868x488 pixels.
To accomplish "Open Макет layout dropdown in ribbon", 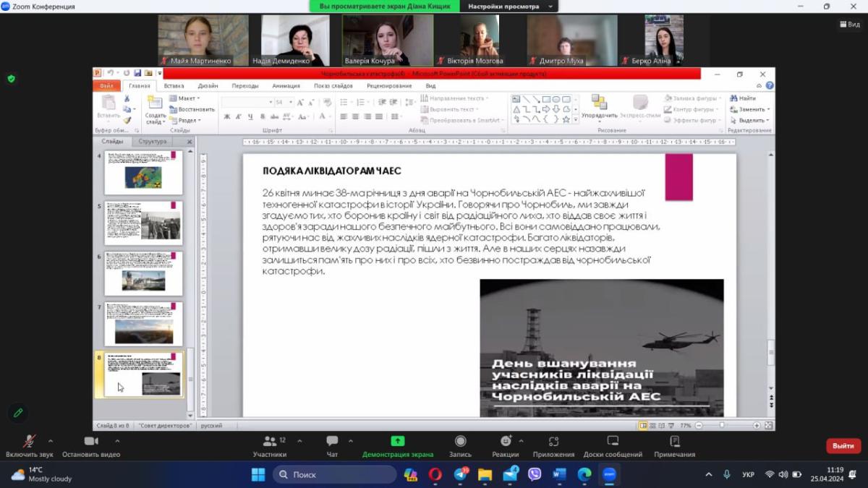I will click(x=186, y=98).
